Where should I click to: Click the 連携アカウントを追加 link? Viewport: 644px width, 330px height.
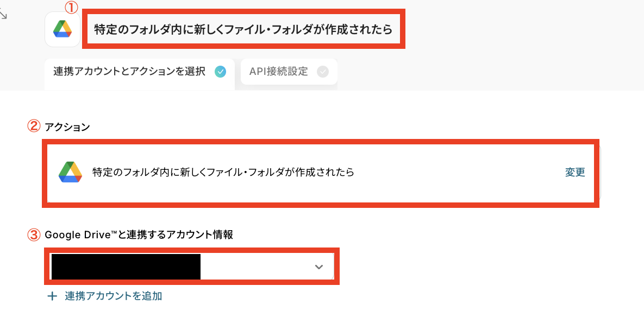114,296
